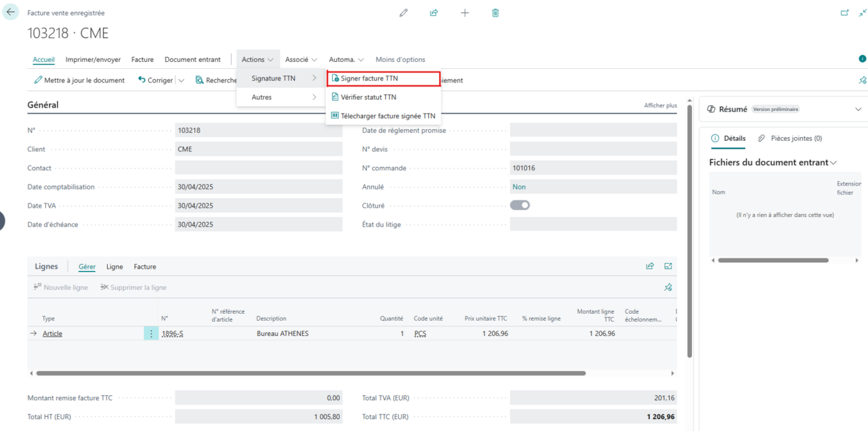
Task: Switch to Pièces jointes (0) tab
Action: click(790, 138)
